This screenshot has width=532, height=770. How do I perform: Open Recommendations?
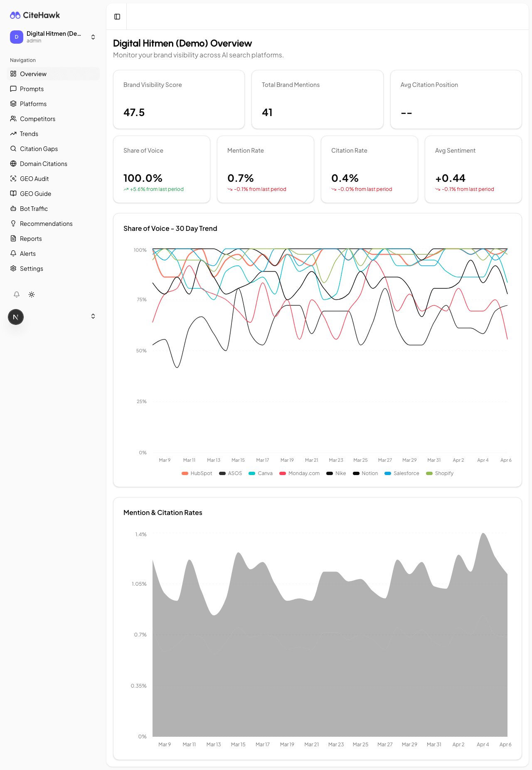point(53,223)
